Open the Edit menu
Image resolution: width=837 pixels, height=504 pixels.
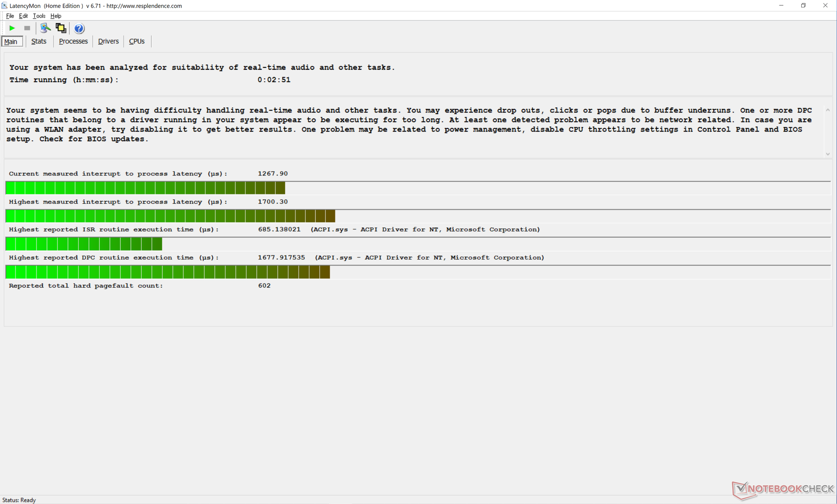[x=24, y=16]
